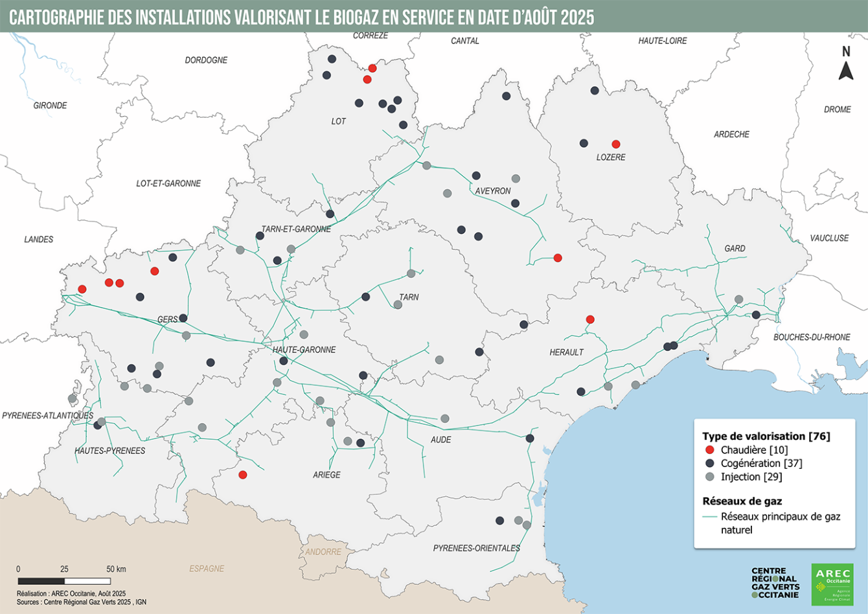The width and height of the screenshot is (868, 614).
Task: Select the red marker near Hérault
Action: [590, 319]
